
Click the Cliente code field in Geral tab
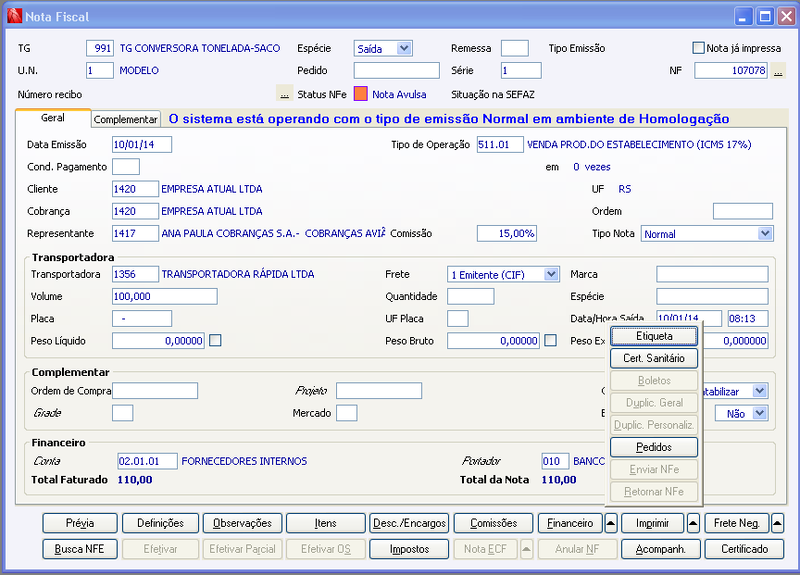click(135, 189)
